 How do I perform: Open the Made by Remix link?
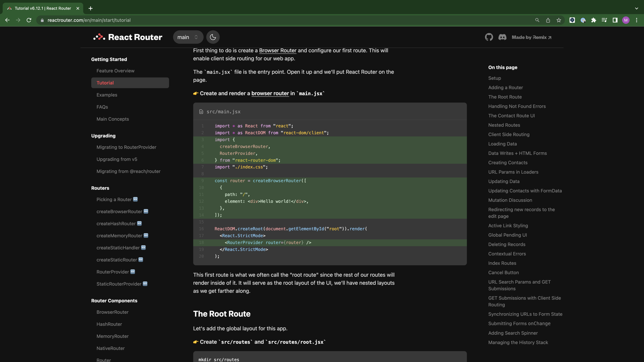(531, 37)
